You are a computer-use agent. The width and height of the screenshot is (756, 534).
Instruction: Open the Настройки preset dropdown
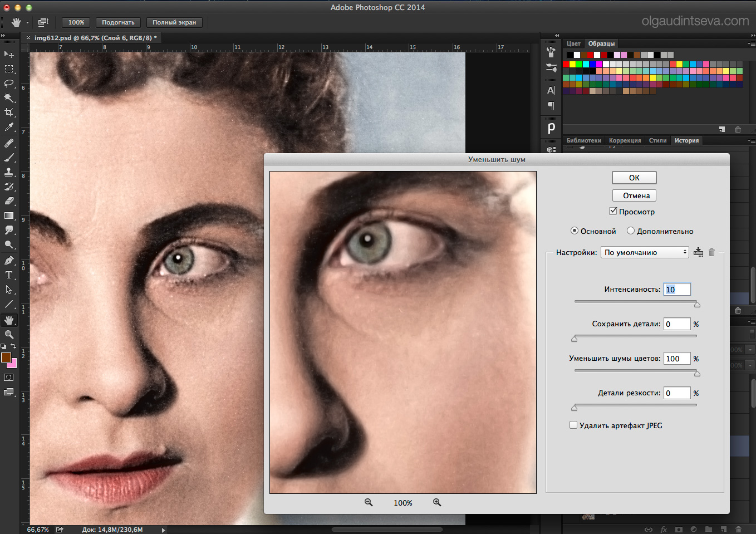pyautogui.click(x=645, y=252)
